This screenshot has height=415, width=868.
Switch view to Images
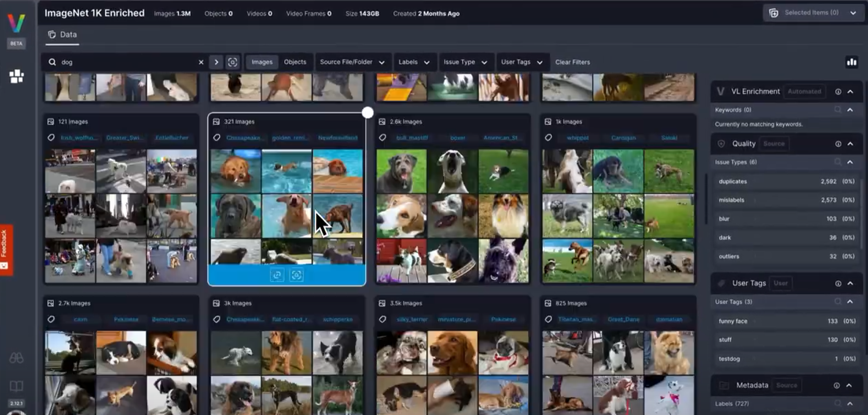pyautogui.click(x=262, y=62)
